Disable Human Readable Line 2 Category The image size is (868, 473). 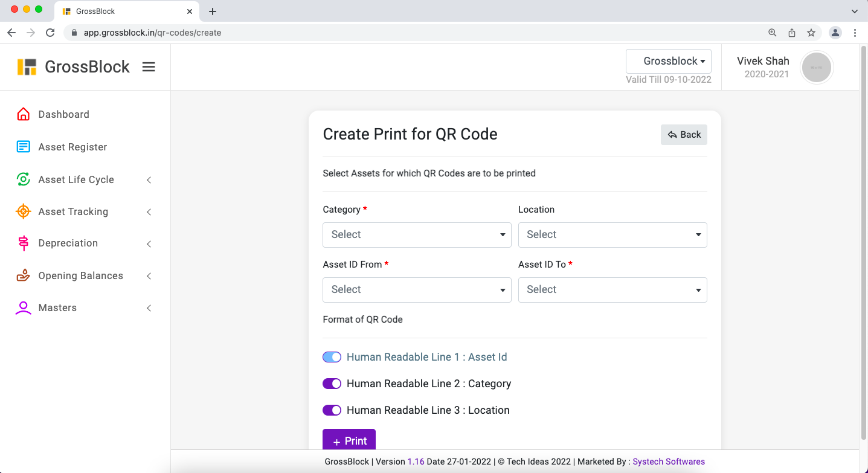332,384
